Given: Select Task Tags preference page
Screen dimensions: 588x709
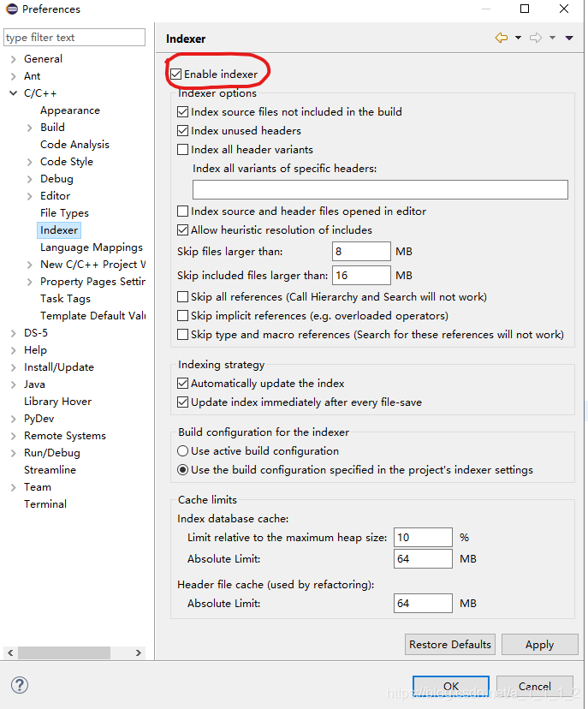Looking at the screenshot, I should 65,299.
